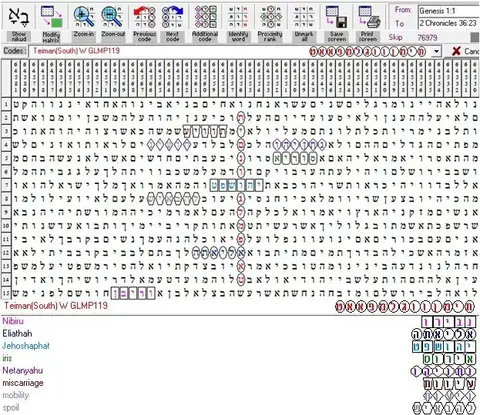Click Hebrew letters beside iris entry
The image size is (480, 415).
pos(449,359)
